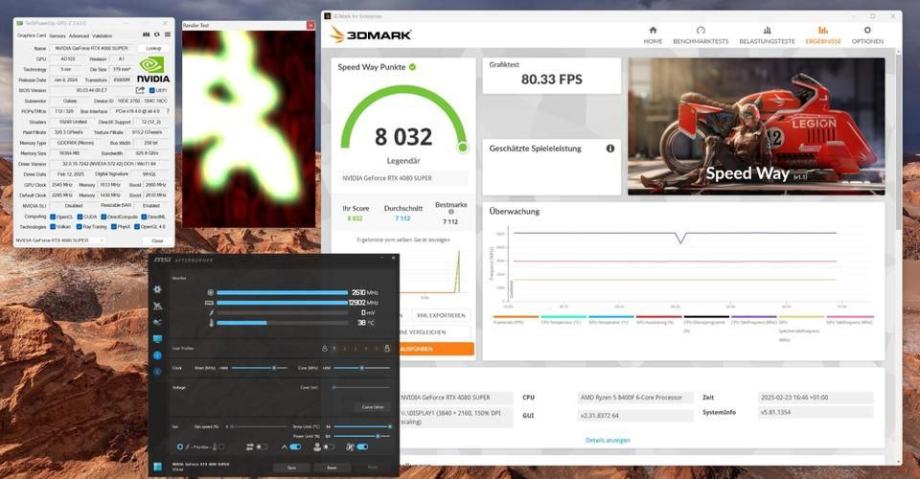
Task: Click the Lookup button in GPU-Z
Action: click(x=153, y=48)
